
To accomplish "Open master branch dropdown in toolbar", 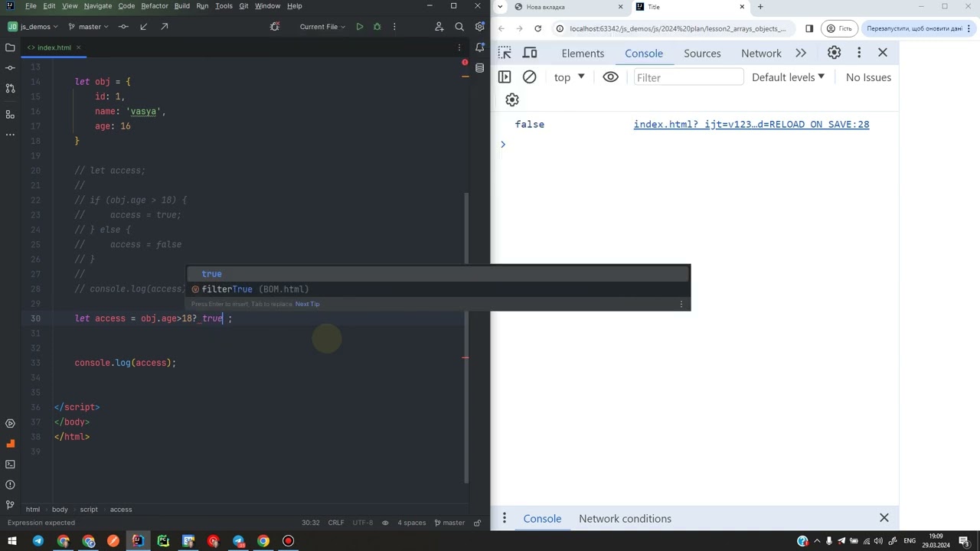I will coord(88,27).
